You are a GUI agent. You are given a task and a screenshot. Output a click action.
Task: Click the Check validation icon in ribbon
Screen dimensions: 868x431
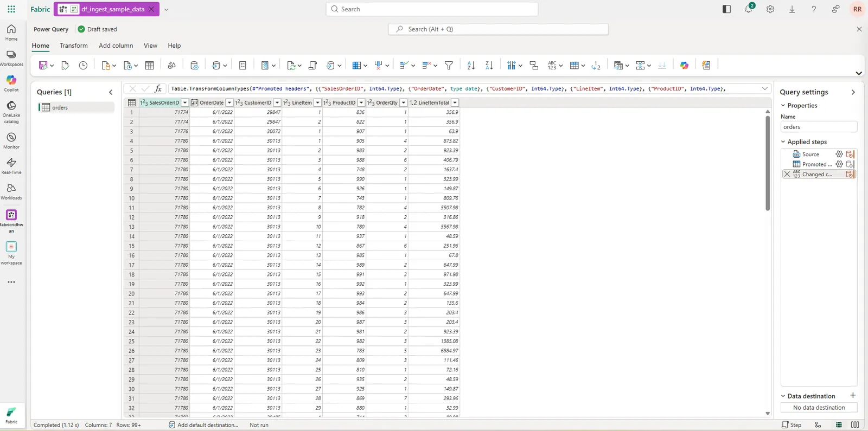(65, 65)
